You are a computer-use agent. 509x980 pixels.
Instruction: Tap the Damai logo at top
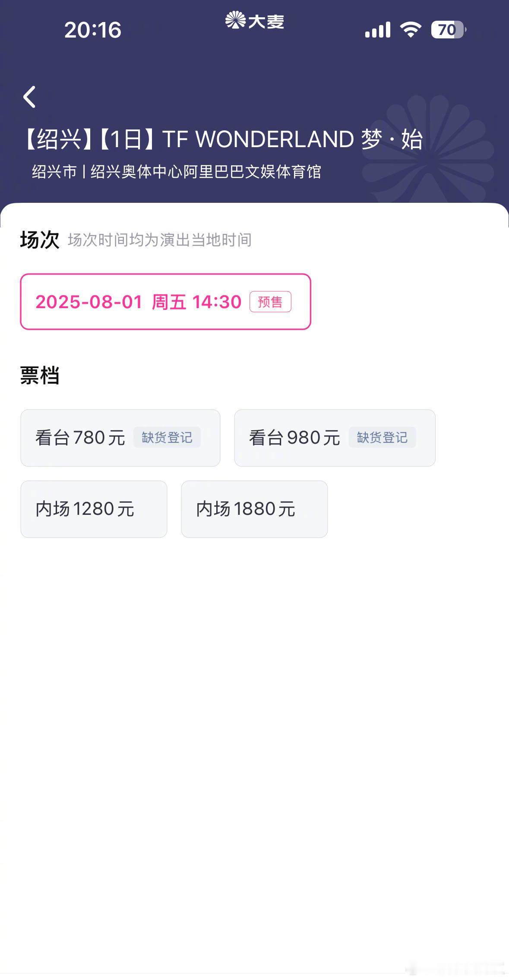pos(255,21)
